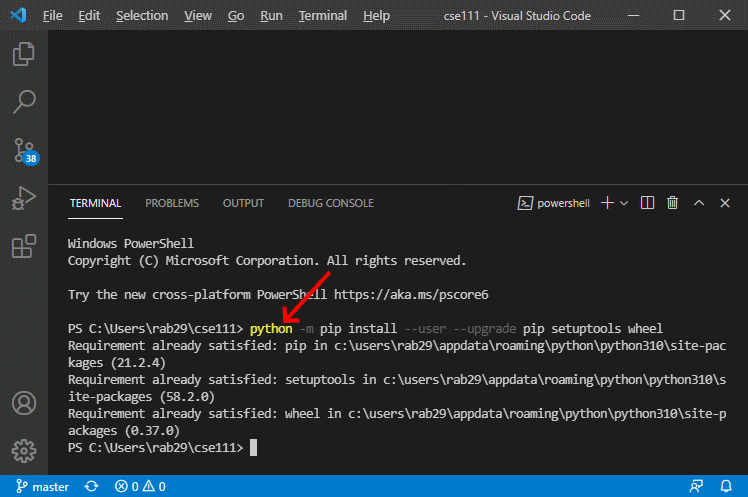Click the yellow 'python' command text
Image resolution: width=748 pixels, height=497 pixels.
tap(271, 329)
